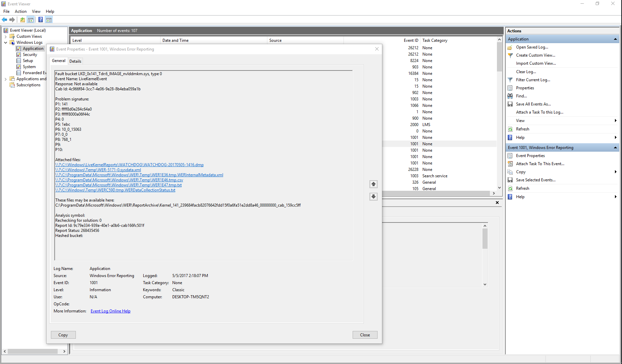Expand Applications and Services Logs node
Screen dimensions: 622x364
5,79
